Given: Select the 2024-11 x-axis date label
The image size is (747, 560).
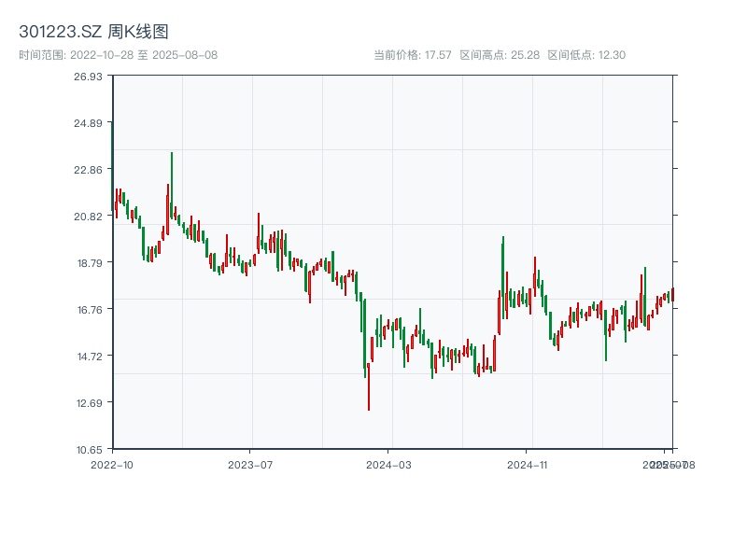Looking at the screenshot, I should [x=528, y=464].
